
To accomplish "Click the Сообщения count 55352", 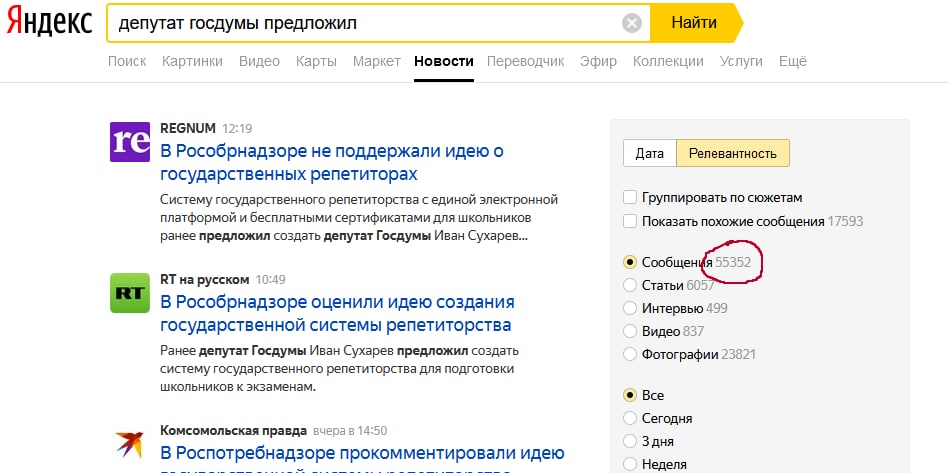I will [x=733, y=263].
